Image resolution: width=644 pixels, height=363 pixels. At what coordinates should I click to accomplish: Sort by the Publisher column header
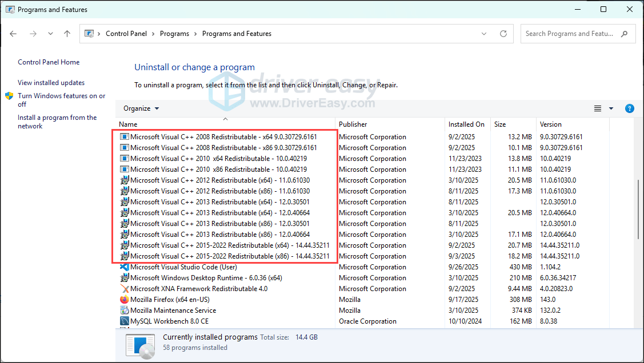(353, 124)
